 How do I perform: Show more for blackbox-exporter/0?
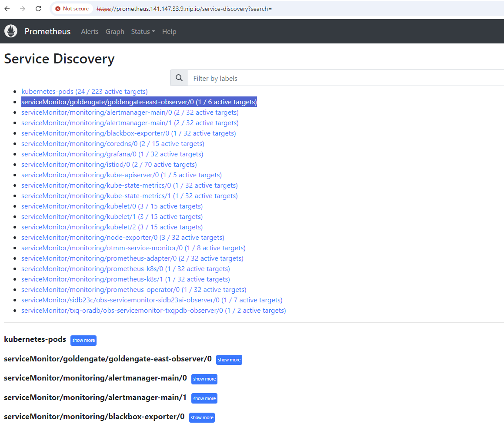202,417
